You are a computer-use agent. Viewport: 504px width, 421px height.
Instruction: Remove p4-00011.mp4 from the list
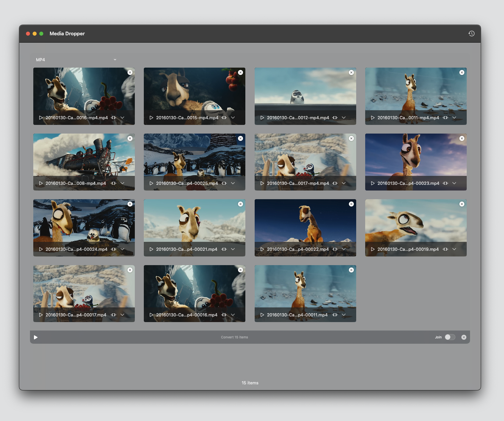(x=351, y=270)
